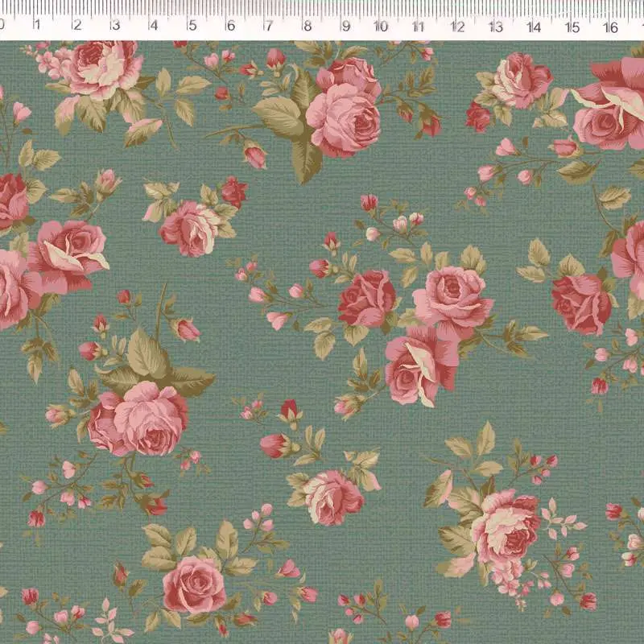The image size is (644, 644).
Task: Pick the ruler mark labeled 13
Action: 495,26
